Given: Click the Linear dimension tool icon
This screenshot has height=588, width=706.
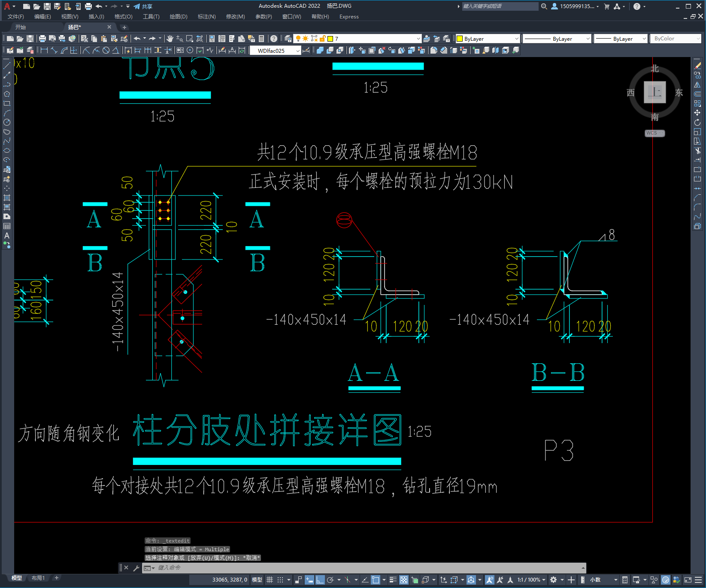Looking at the screenshot, I should (44, 50).
